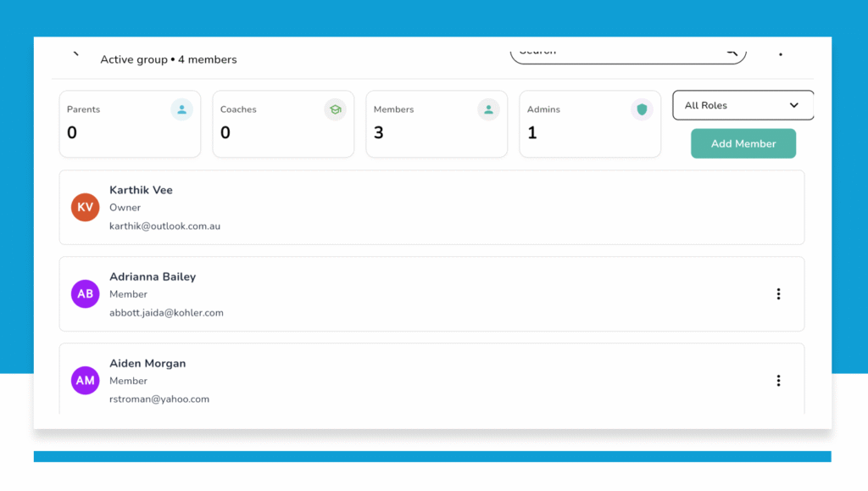Select the Members count card
This screenshot has height=491, width=868.
437,124
